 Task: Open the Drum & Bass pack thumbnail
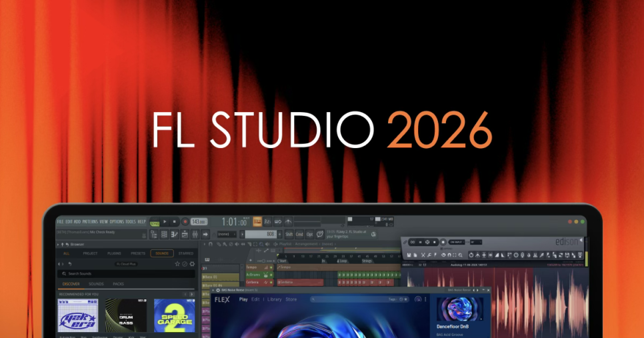(x=126, y=315)
